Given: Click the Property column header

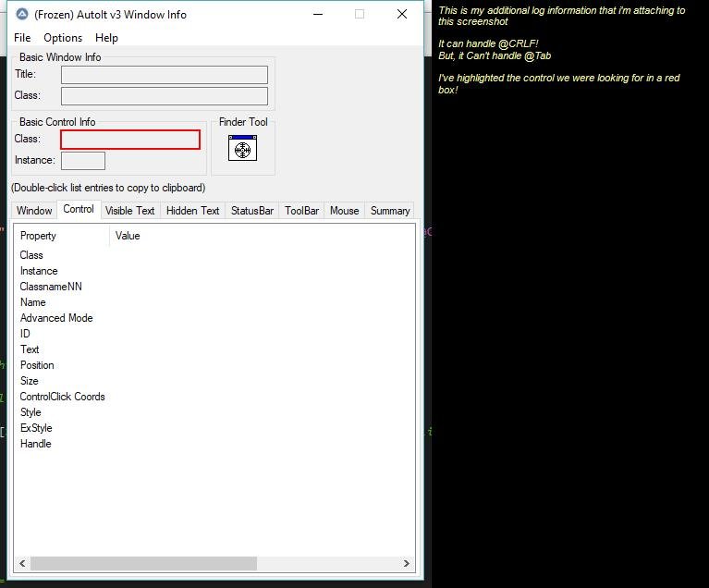Looking at the screenshot, I should [62, 236].
